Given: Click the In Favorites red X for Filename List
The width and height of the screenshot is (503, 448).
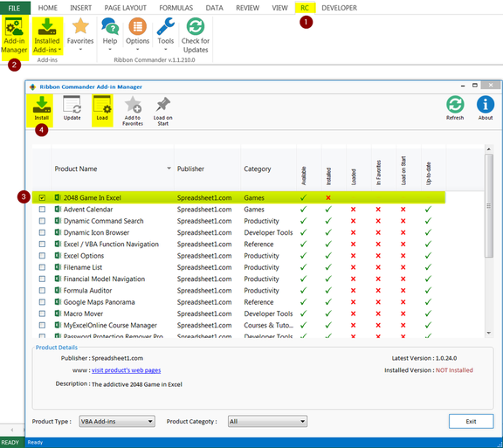Looking at the screenshot, I should click(378, 267).
